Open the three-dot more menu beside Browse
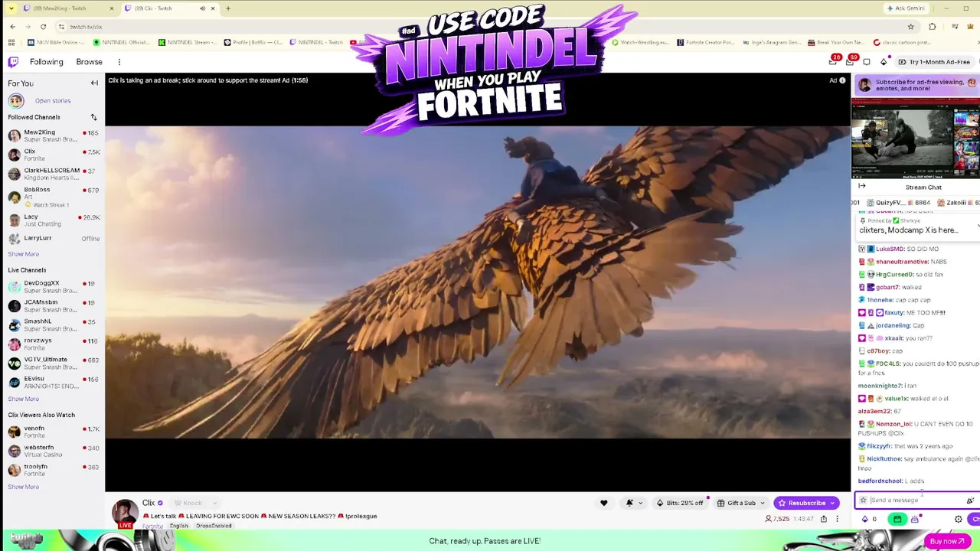Screen dimensions: 980x551 tap(119, 62)
